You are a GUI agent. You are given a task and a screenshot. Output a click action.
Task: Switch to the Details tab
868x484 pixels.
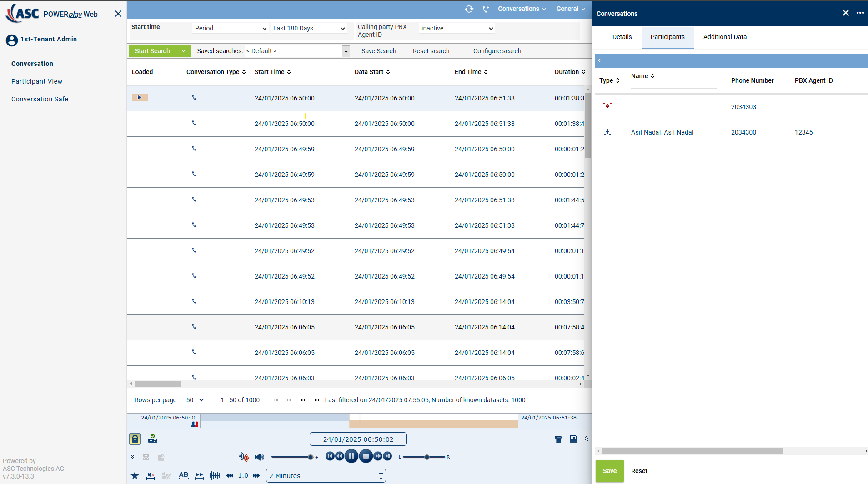[x=622, y=37]
